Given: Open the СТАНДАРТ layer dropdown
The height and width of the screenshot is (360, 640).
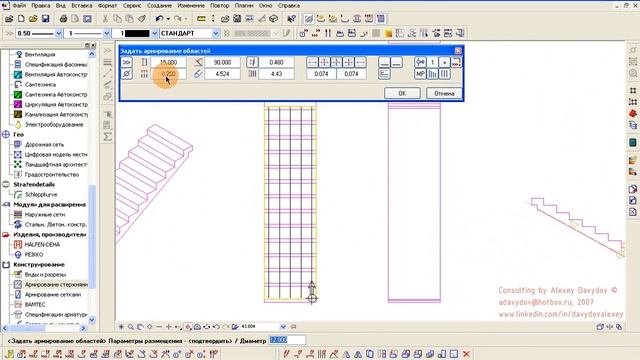Looking at the screenshot, I should point(216,33).
